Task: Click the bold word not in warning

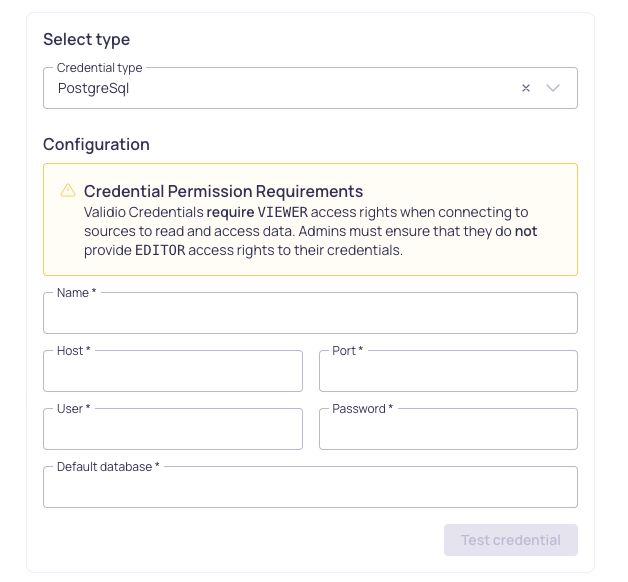Action: click(527, 231)
